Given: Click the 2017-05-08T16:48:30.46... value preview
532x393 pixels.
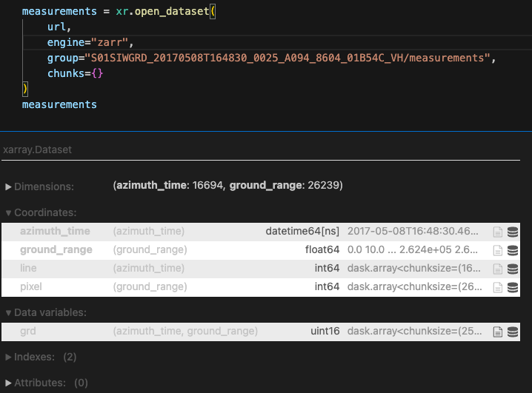Looking at the screenshot, I should tap(413, 231).
